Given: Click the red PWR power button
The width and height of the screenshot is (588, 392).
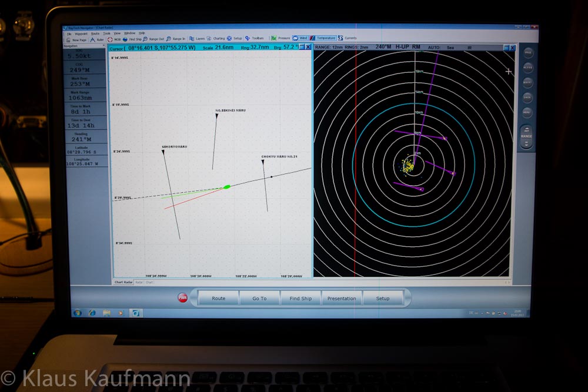Looking at the screenshot, I should (x=183, y=297).
